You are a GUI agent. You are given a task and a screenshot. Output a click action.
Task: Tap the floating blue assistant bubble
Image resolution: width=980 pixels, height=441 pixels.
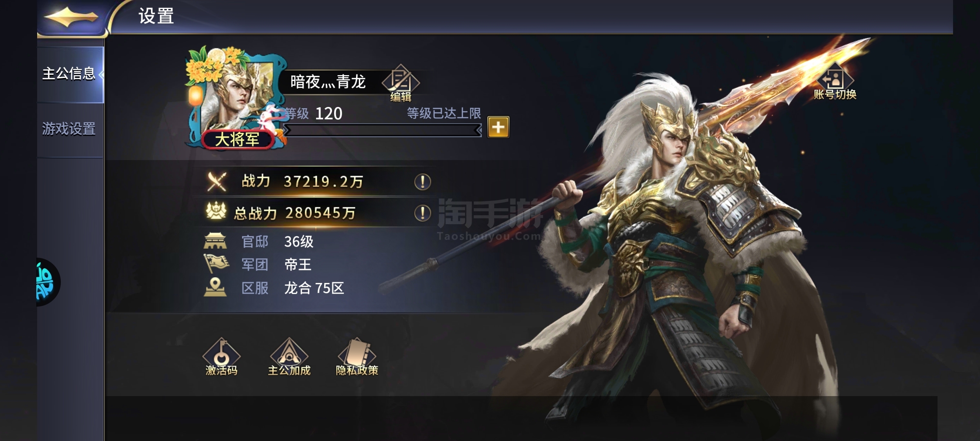(47, 282)
